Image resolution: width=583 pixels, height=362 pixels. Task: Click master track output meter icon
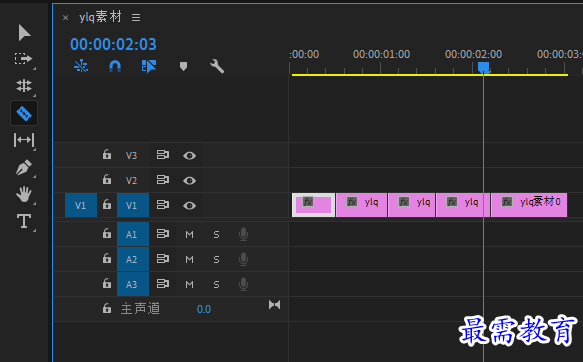(x=274, y=305)
